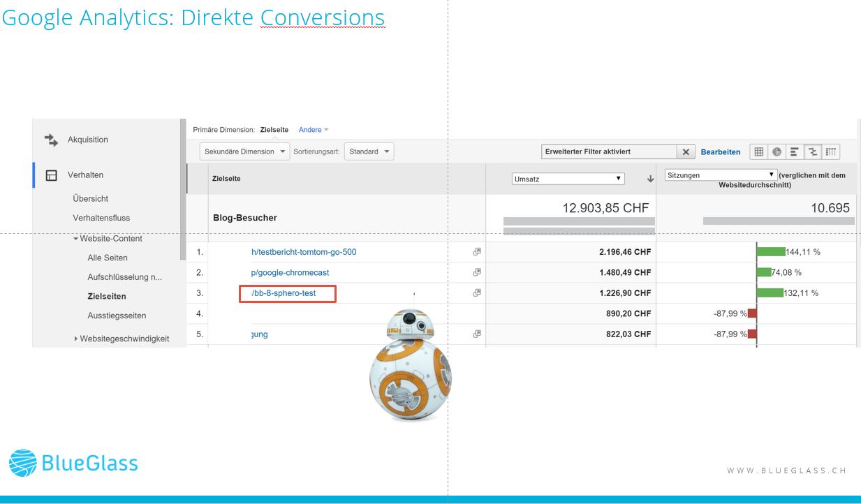Select Verhaltensfluss in the sidebar
This screenshot has height=504, width=861.
click(101, 218)
